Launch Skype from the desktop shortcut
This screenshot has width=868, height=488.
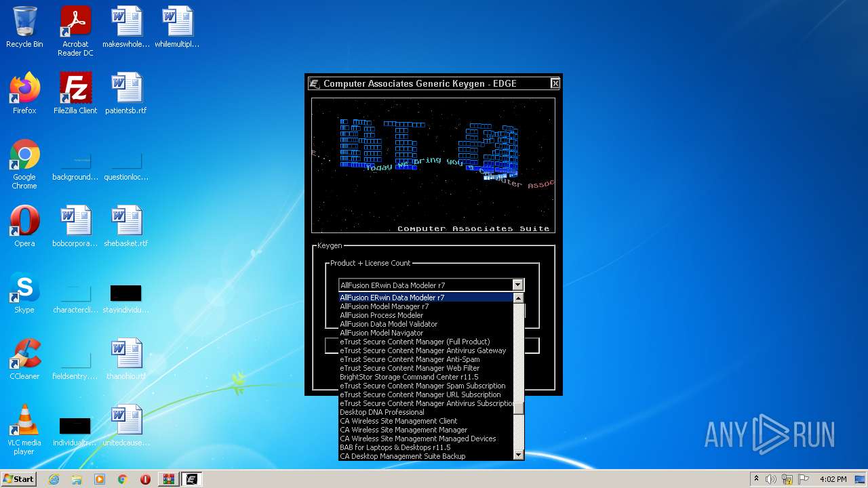[24, 293]
